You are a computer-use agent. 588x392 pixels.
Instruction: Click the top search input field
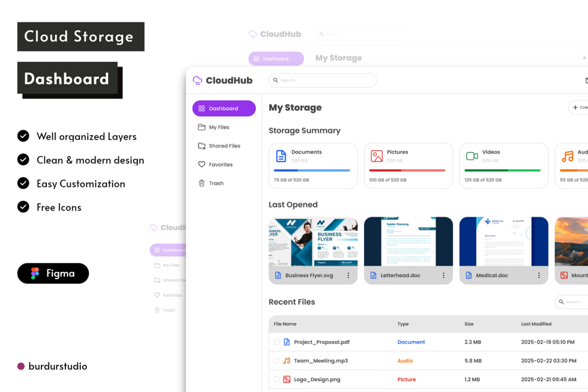tap(323, 80)
